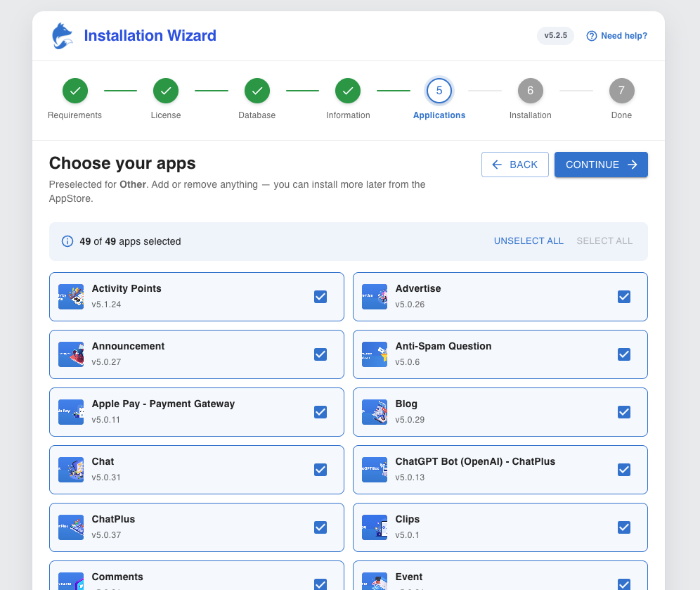Click the Activity Points app name

127,288
